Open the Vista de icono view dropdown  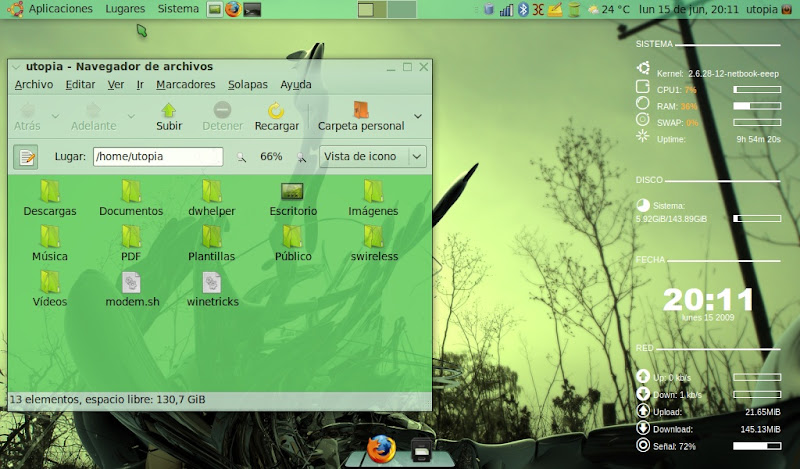click(372, 157)
